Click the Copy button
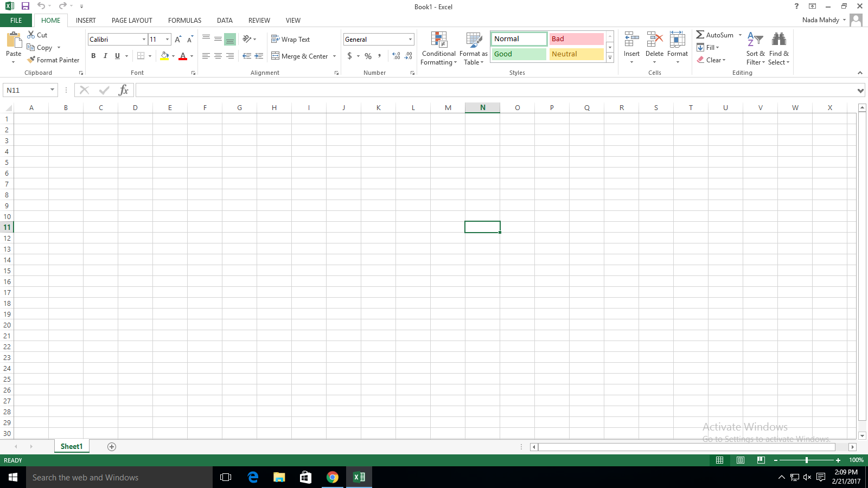 point(40,48)
